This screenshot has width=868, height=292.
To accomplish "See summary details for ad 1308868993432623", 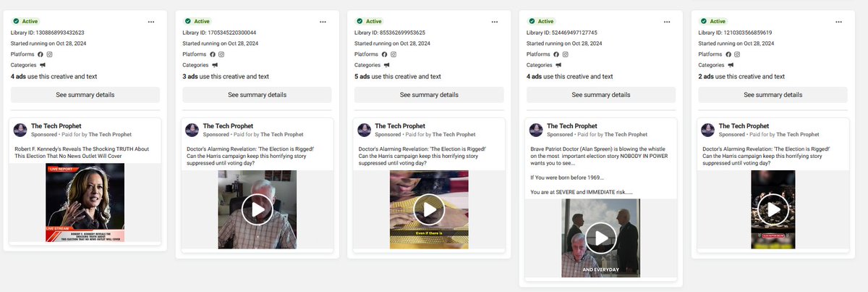I will pyautogui.click(x=85, y=95).
